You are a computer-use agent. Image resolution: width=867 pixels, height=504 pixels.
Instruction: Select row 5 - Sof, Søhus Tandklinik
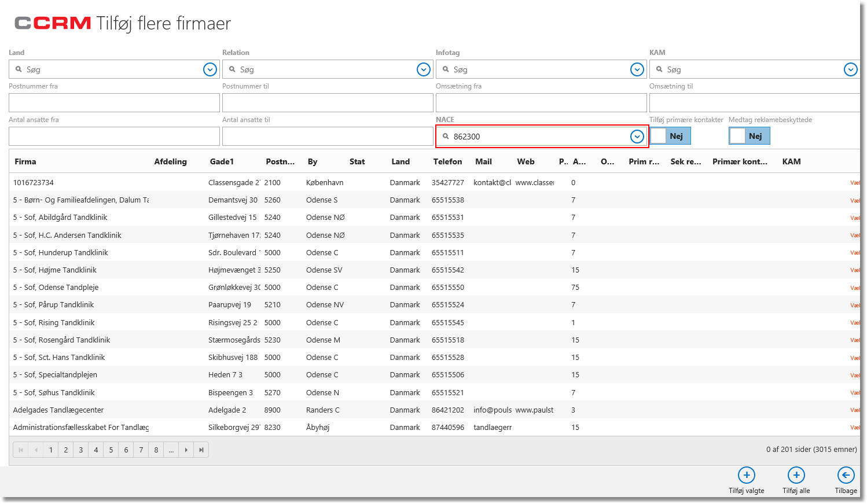pos(434,392)
